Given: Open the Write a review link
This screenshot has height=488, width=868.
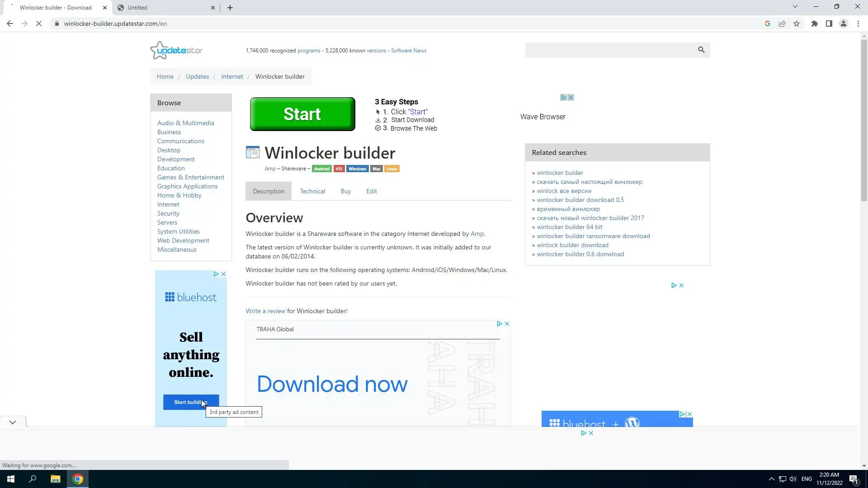Looking at the screenshot, I should pos(265,311).
